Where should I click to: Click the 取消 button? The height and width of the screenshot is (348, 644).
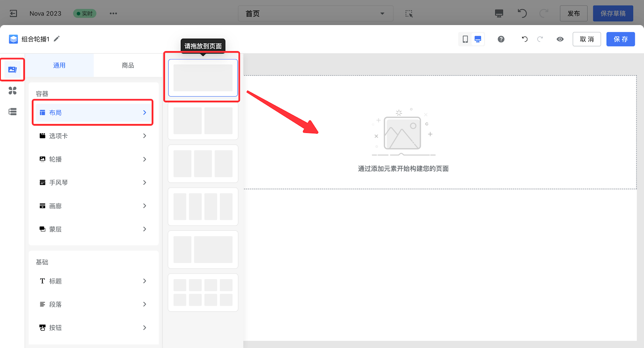point(586,39)
